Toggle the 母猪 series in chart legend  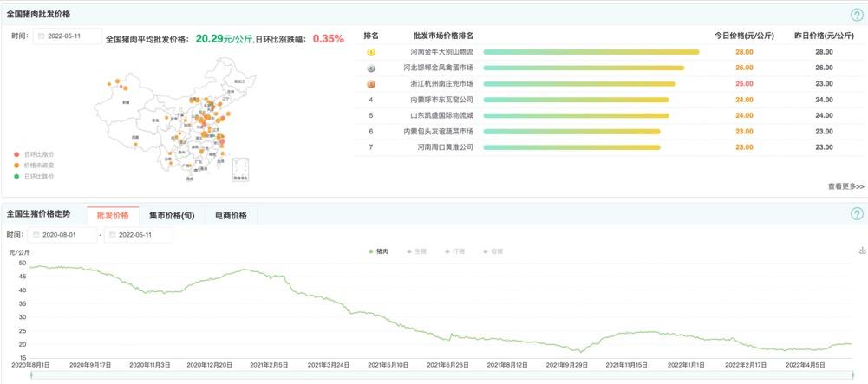tap(493, 251)
